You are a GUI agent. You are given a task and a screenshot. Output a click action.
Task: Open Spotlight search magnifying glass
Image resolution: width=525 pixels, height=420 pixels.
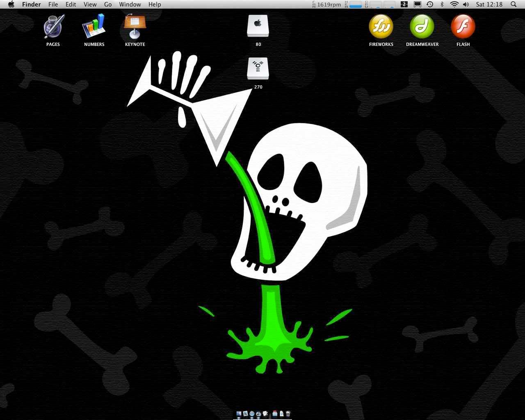[x=514, y=5]
